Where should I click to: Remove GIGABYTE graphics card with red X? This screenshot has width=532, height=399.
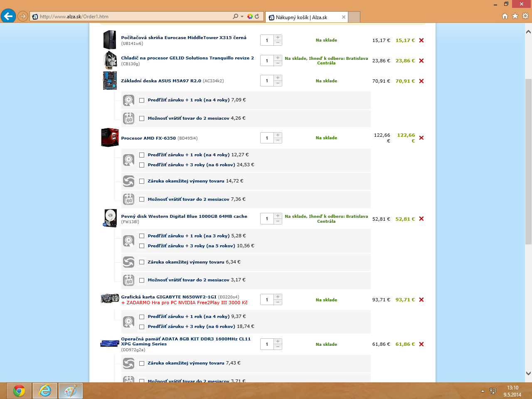click(x=421, y=300)
